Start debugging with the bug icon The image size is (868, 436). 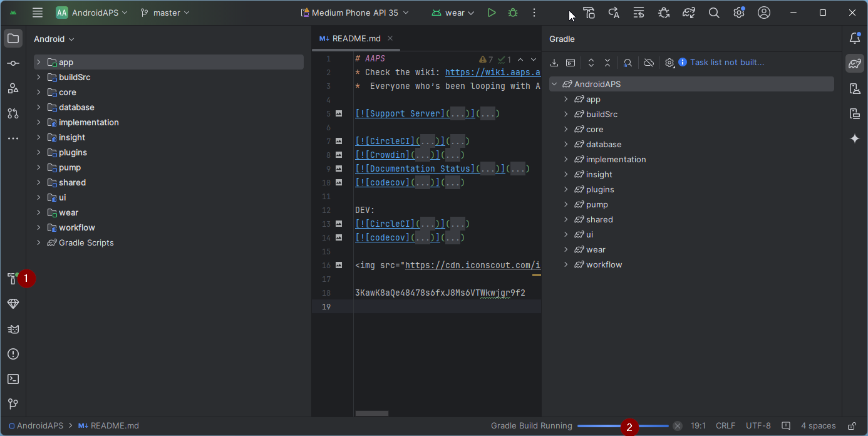pyautogui.click(x=513, y=13)
